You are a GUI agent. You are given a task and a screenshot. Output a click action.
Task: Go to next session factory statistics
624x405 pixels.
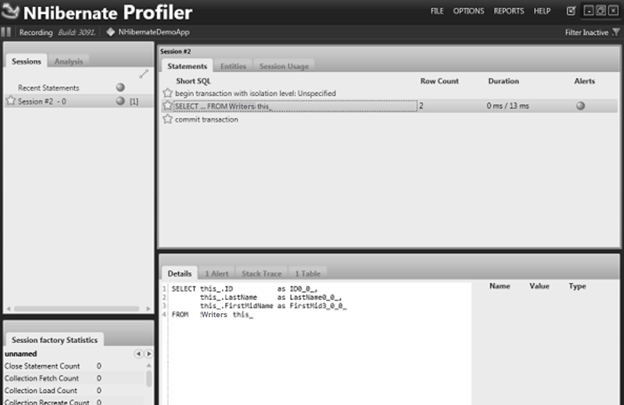pyautogui.click(x=149, y=354)
